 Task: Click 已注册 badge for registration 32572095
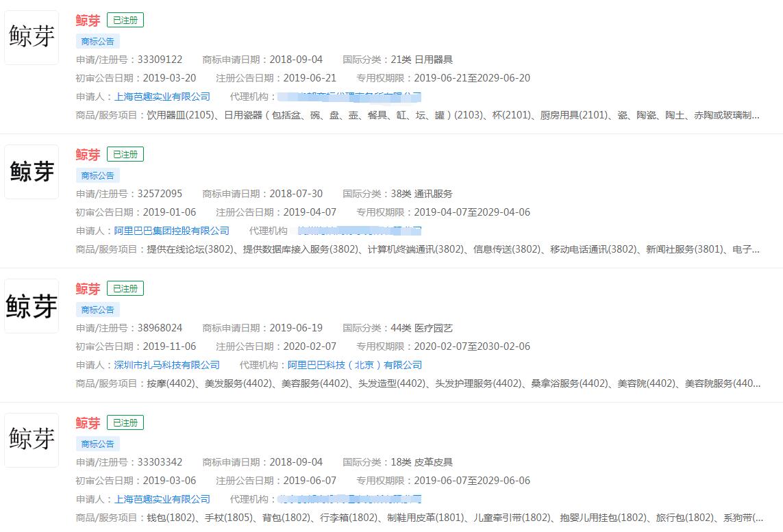[125, 154]
